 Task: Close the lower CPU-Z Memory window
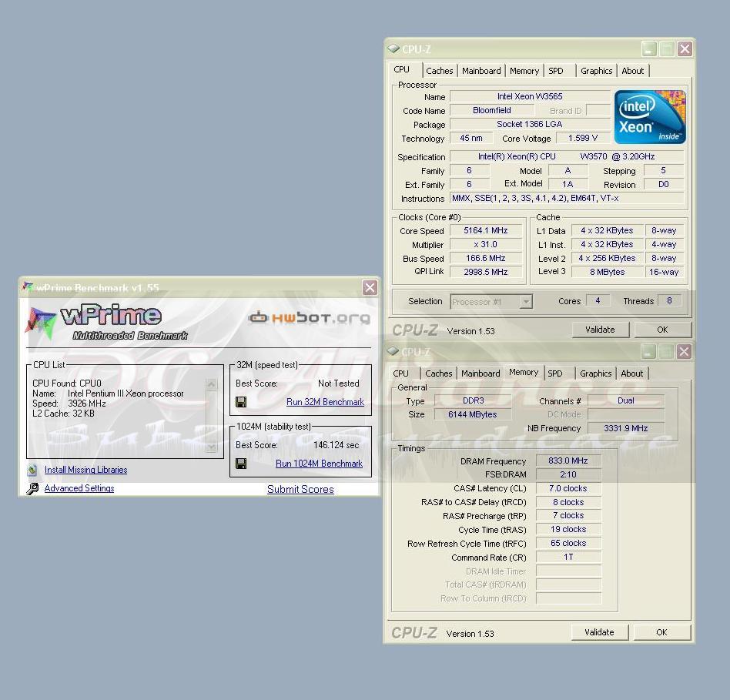(684, 351)
